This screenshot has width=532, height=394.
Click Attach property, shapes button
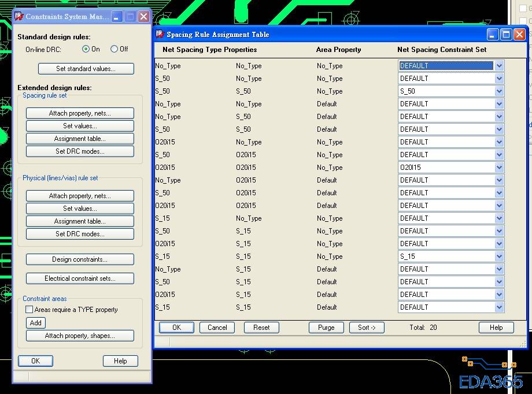80,336
